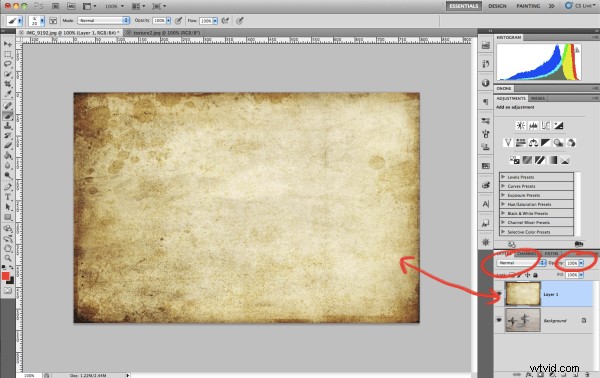Select the Move tool
The height and width of the screenshot is (378, 600).
point(8,44)
